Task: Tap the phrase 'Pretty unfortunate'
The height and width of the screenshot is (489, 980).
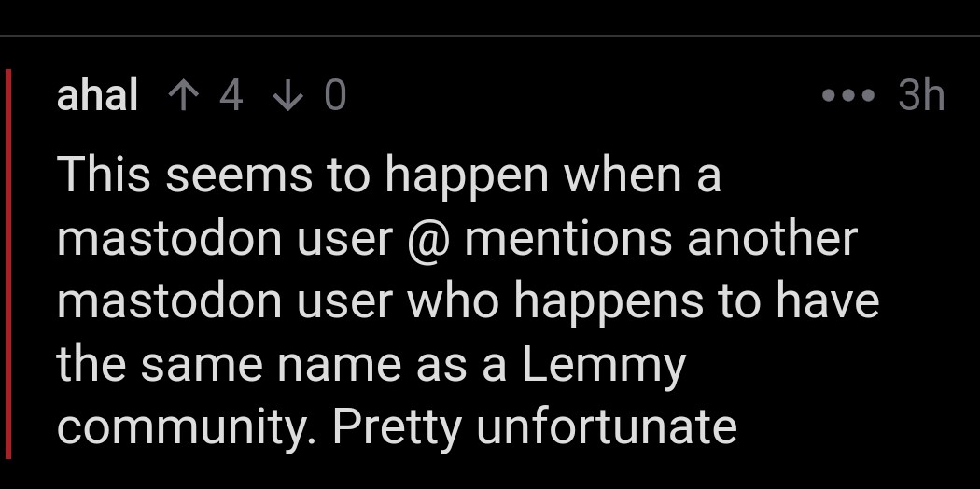Action: coord(535,427)
